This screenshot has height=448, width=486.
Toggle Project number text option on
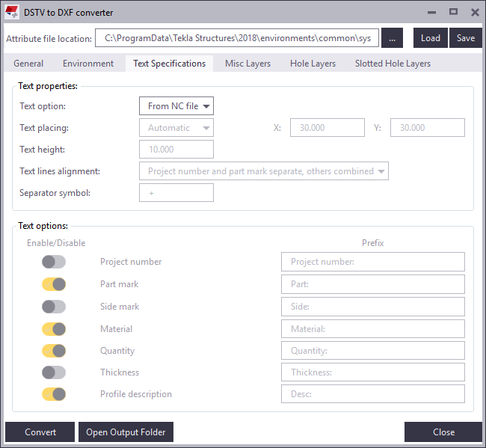[x=54, y=262]
